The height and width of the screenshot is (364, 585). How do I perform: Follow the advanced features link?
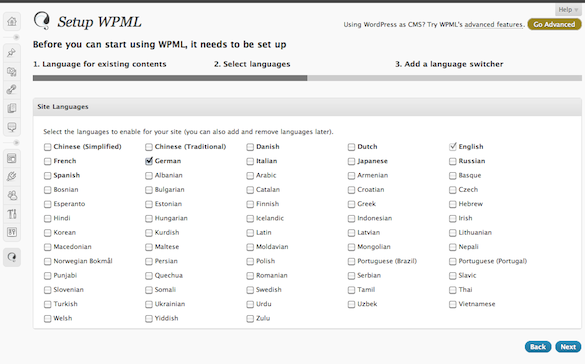[494, 25]
